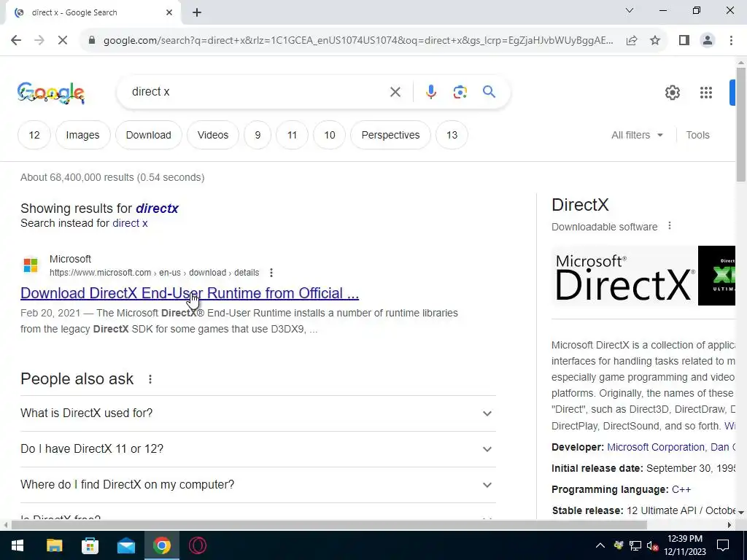Bookmark this page with the star icon
The height and width of the screenshot is (560, 747).
pyautogui.click(x=655, y=40)
